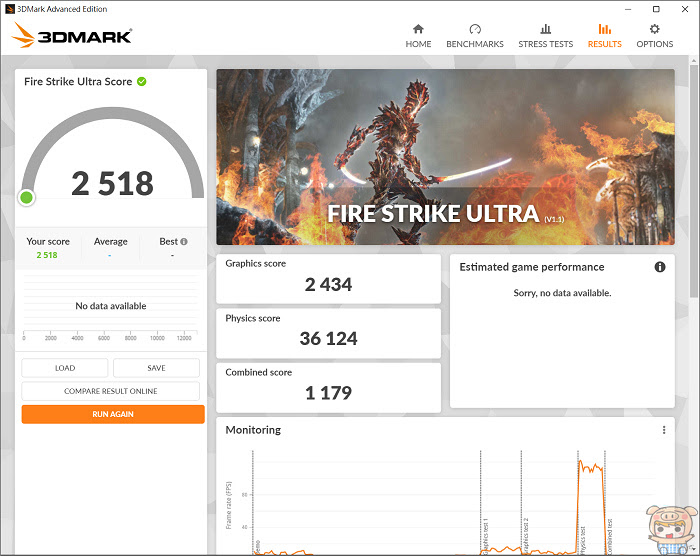Switch to the Benchmarks tab
The height and width of the screenshot is (556, 700).
[475, 36]
